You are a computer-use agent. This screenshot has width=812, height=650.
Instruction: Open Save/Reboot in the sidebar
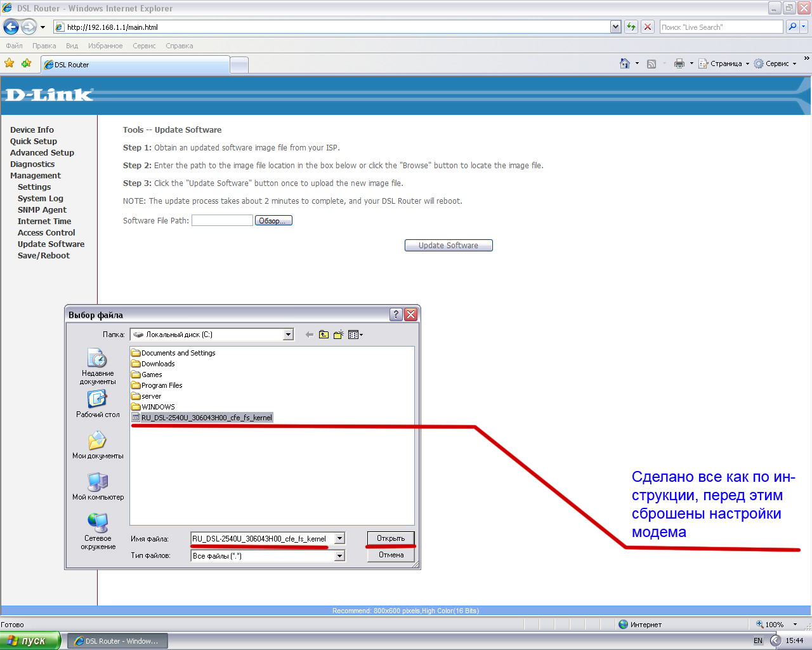[44, 256]
